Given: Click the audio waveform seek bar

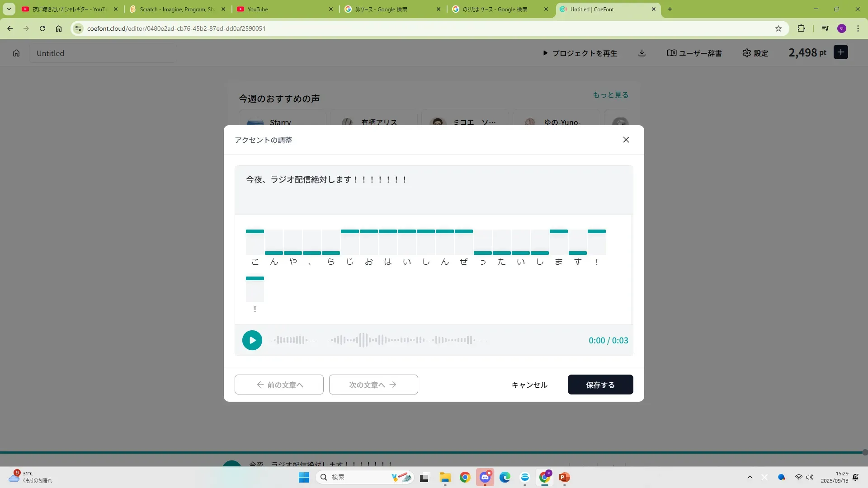Looking at the screenshot, I should click(x=378, y=340).
